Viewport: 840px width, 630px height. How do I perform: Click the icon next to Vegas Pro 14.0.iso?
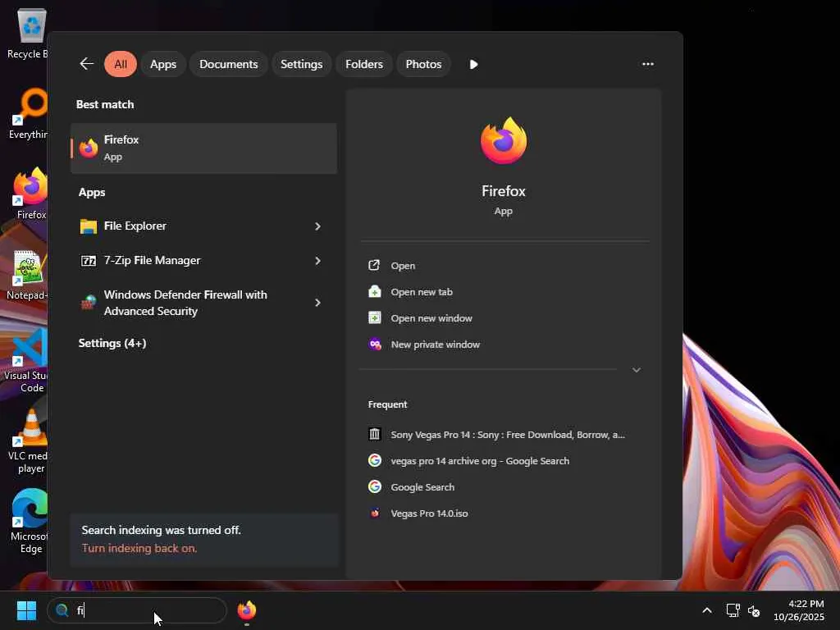(374, 513)
